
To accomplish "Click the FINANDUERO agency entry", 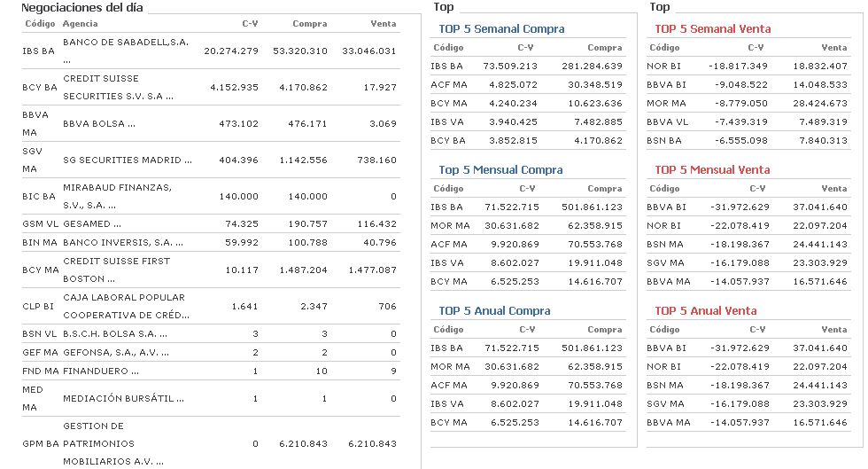I will 101,371.
